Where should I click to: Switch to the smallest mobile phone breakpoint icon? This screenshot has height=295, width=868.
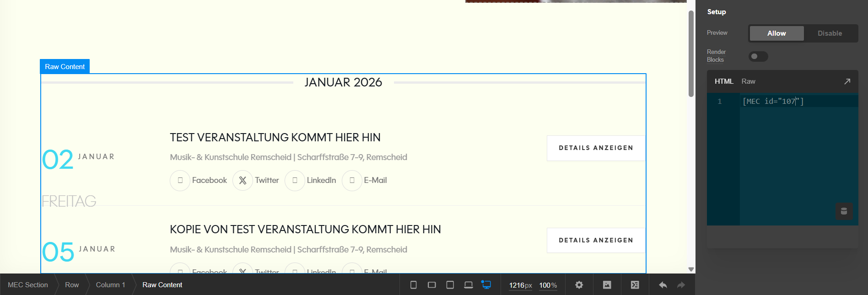coord(413,285)
